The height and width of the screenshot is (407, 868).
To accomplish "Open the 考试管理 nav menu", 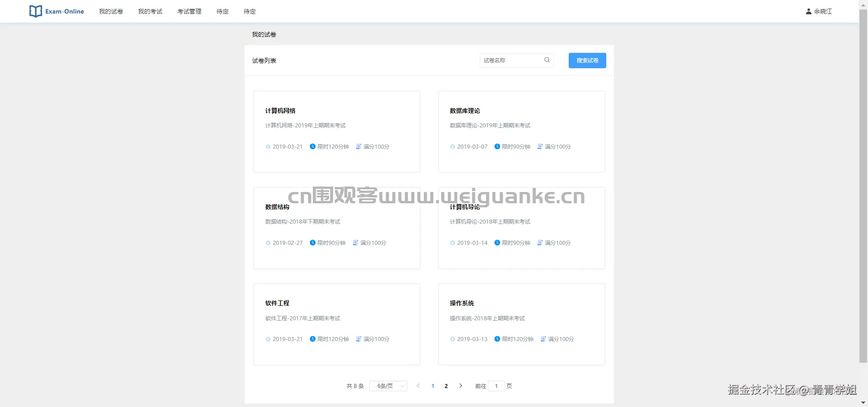I will pos(189,11).
